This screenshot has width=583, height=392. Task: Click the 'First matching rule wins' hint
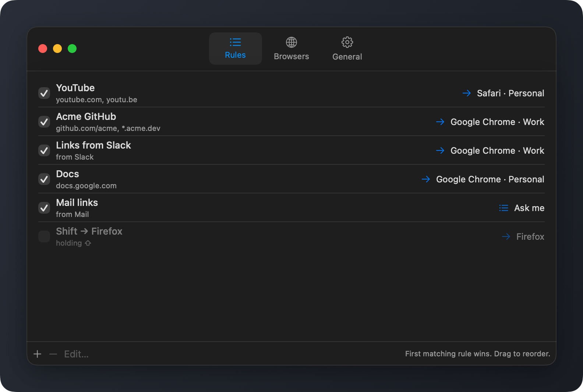pos(478,354)
